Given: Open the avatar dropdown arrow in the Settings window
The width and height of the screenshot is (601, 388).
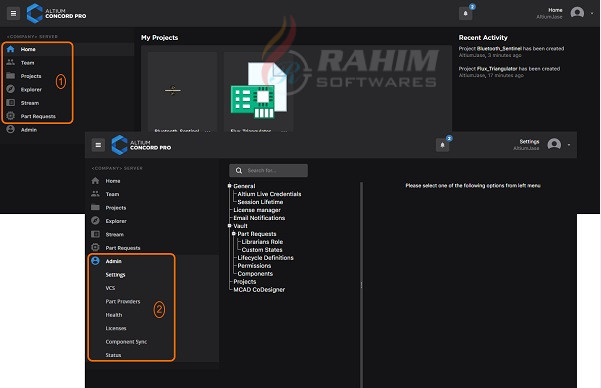Looking at the screenshot, I should pos(569,145).
